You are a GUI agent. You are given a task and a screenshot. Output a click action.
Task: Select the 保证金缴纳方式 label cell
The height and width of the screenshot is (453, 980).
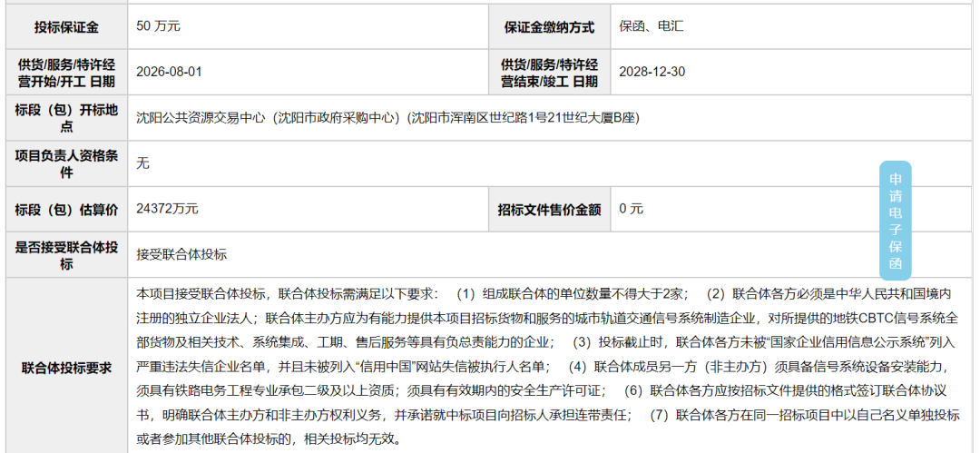point(549,27)
